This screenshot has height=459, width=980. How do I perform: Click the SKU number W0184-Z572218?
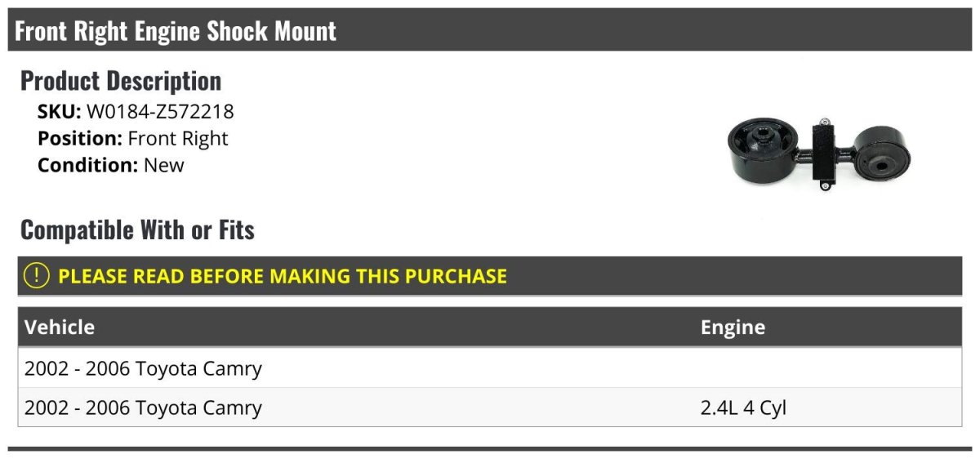(160, 112)
